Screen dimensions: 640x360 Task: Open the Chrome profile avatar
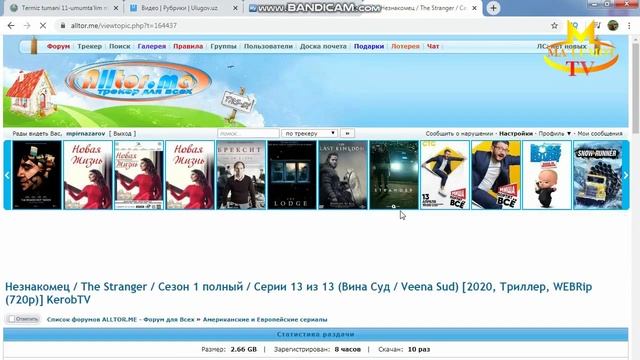[x=613, y=25]
